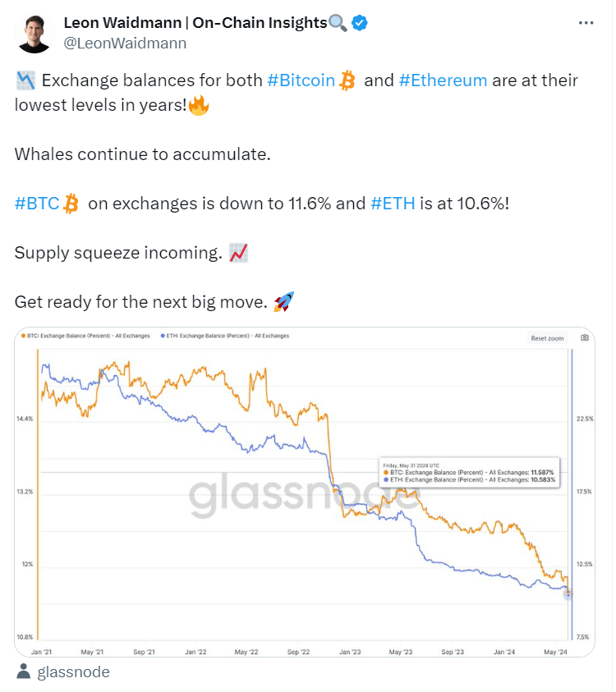Screen dimensions: 616x692
Task: Open the #Ethereum hashtag
Action: tap(443, 80)
